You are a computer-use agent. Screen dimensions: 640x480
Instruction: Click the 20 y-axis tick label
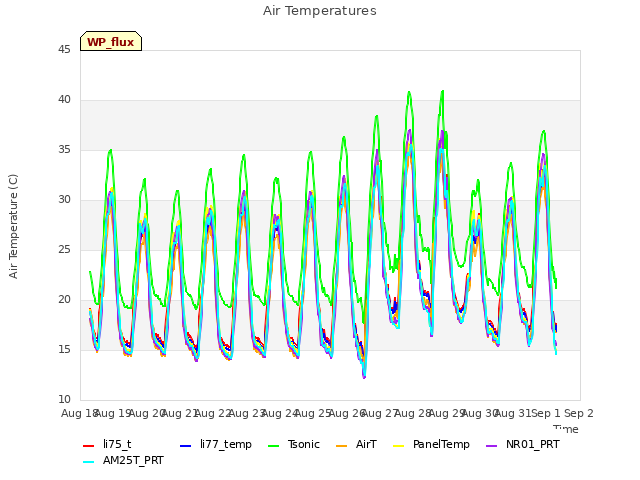(64, 300)
